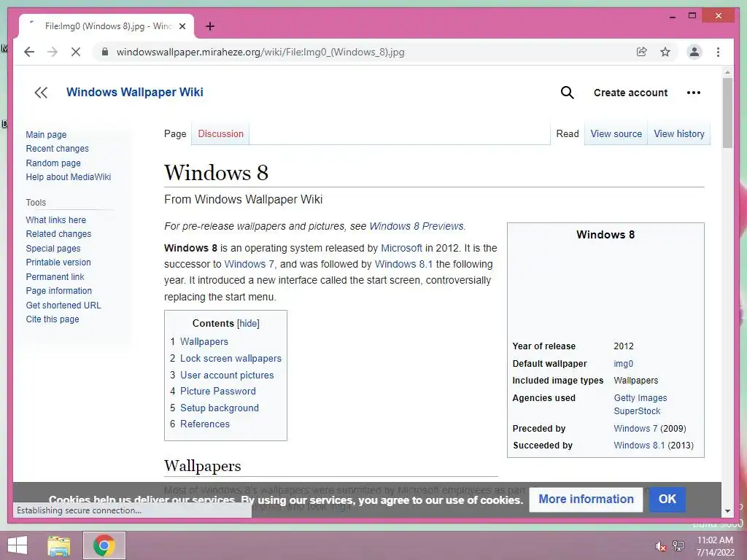
Task: Open the img0 default wallpaper link
Action: click(623, 364)
